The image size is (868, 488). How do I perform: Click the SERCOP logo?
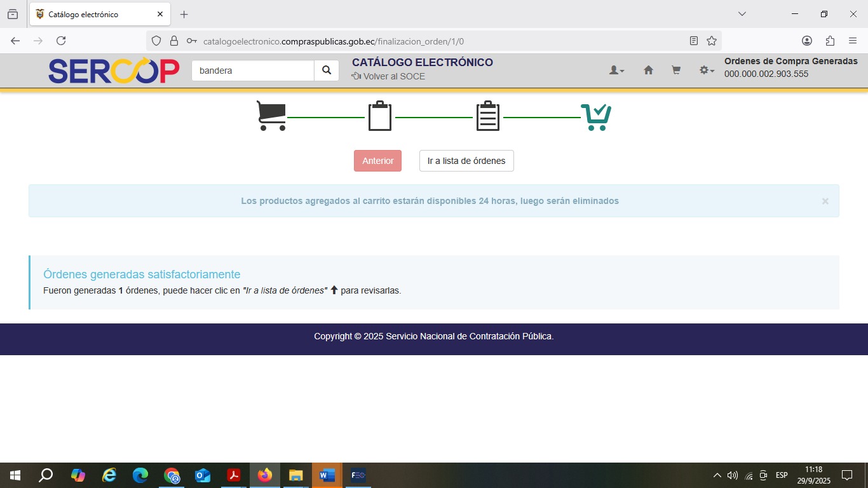[x=114, y=71]
